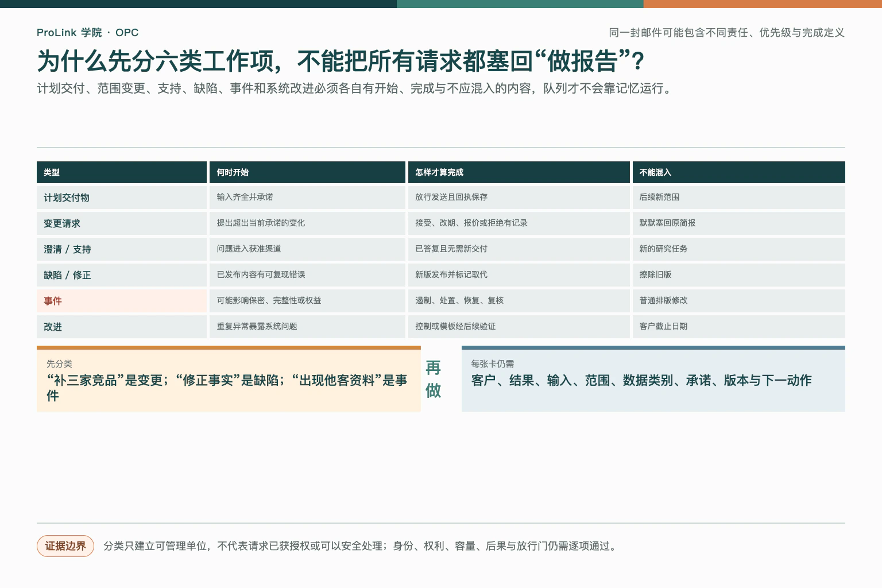Image resolution: width=882 pixels, height=588 pixels.
Task: Click the '再做' connector text
Action: (x=434, y=379)
